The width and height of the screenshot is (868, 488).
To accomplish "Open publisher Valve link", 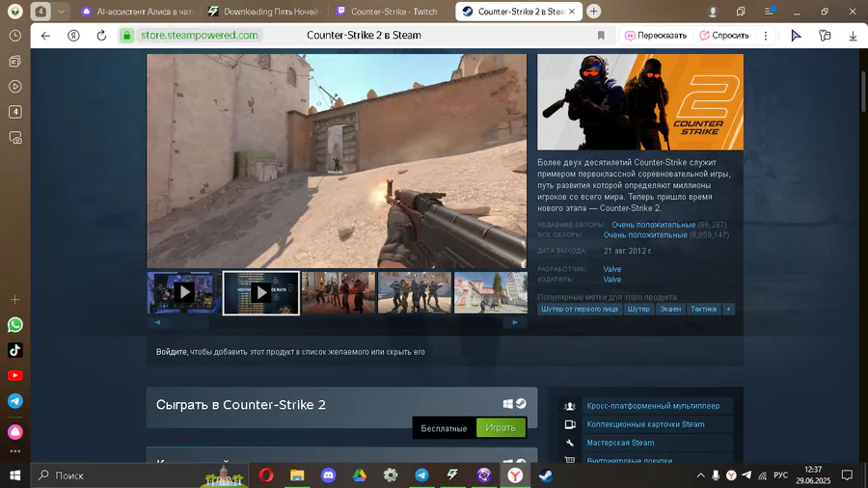I will point(612,280).
